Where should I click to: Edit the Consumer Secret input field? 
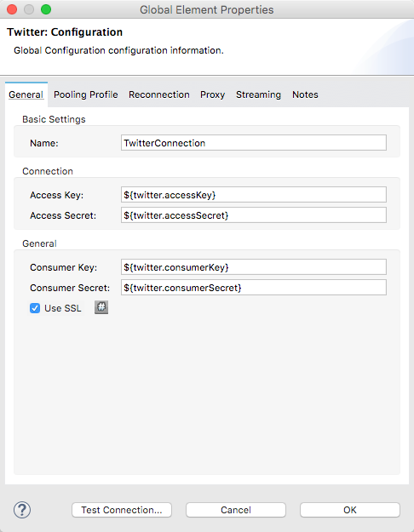click(x=254, y=288)
